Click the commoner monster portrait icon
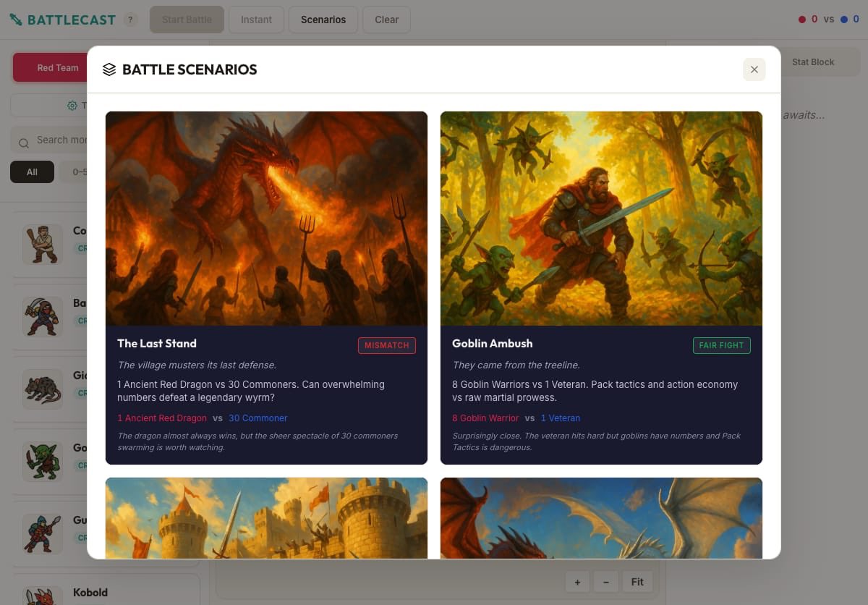The height and width of the screenshot is (605, 868). coord(42,245)
